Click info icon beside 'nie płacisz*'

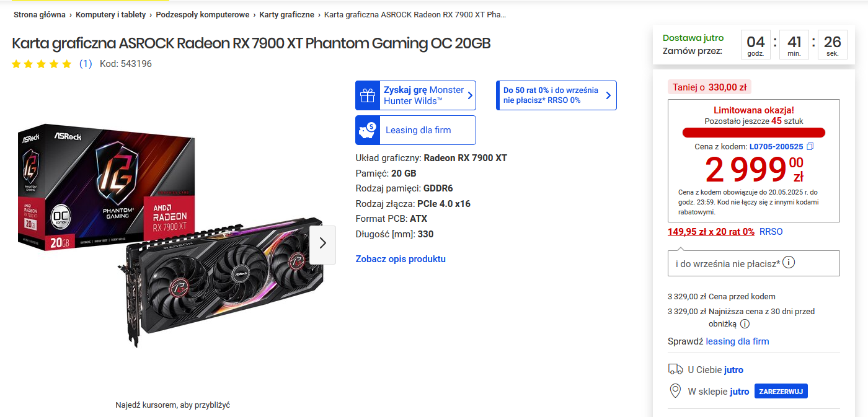coord(789,263)
